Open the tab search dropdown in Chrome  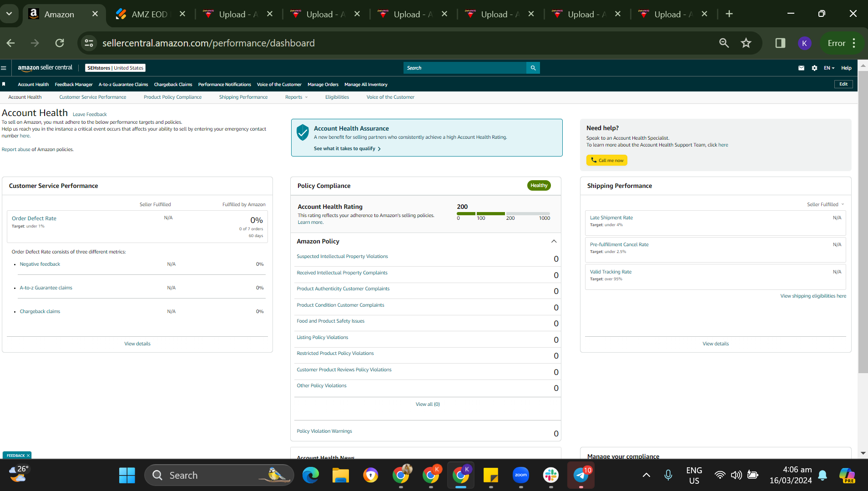tap(9, 14)
